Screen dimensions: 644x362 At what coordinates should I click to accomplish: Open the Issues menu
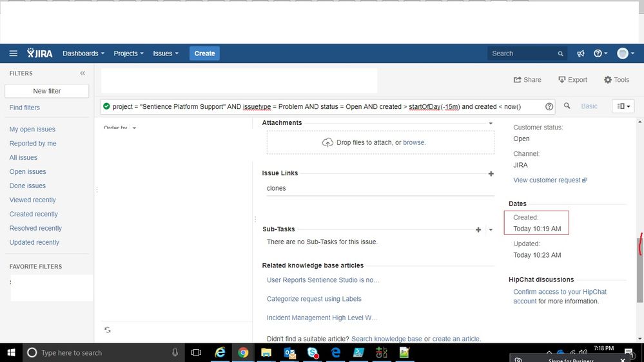click(166, 53)
